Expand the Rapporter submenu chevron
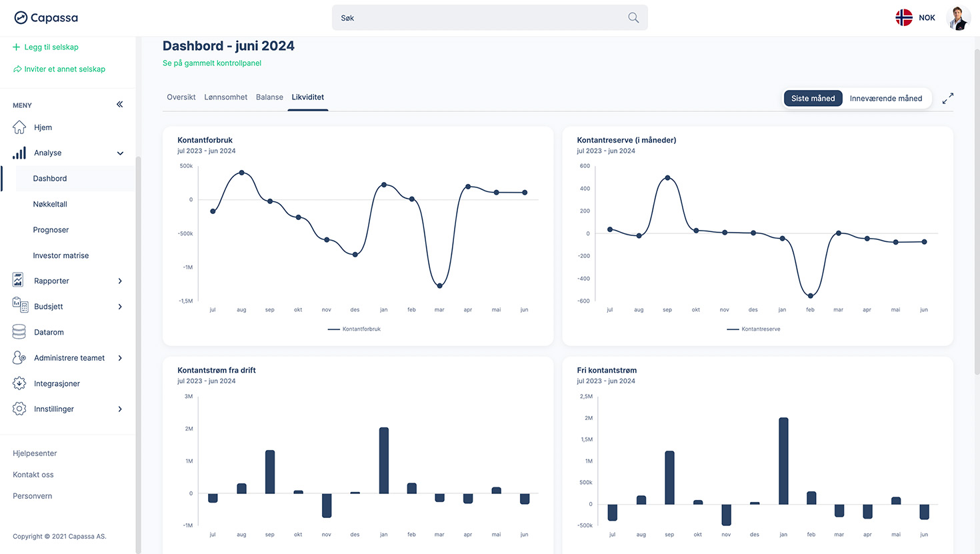The height and width of the screenshot is (554, 980). click(x=120, y=281)
